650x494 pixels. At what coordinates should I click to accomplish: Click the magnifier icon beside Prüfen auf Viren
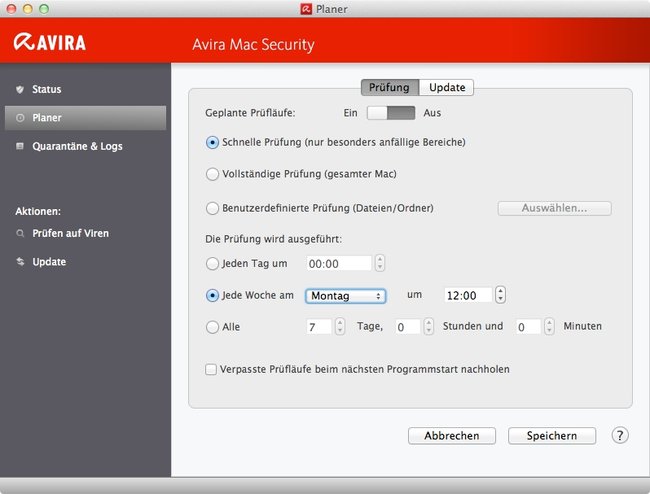pyautogui.click(x=20, y=233)
